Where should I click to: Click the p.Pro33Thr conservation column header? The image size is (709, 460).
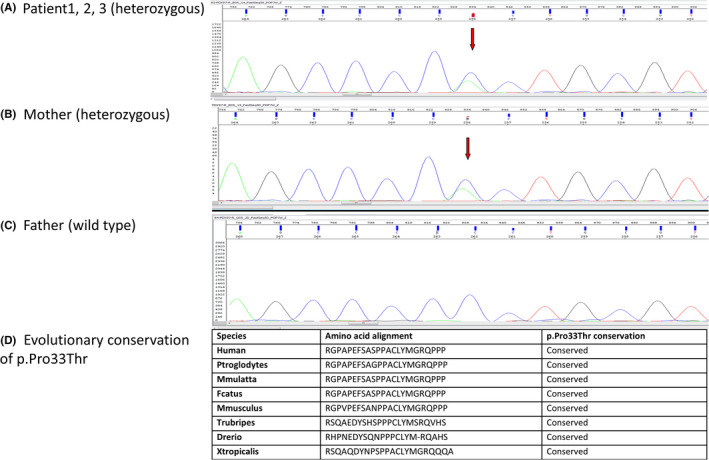(x=607, y=337)
